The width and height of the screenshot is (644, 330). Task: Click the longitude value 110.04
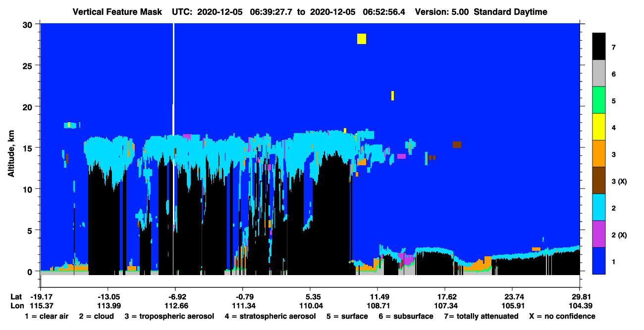pos(311,305)
